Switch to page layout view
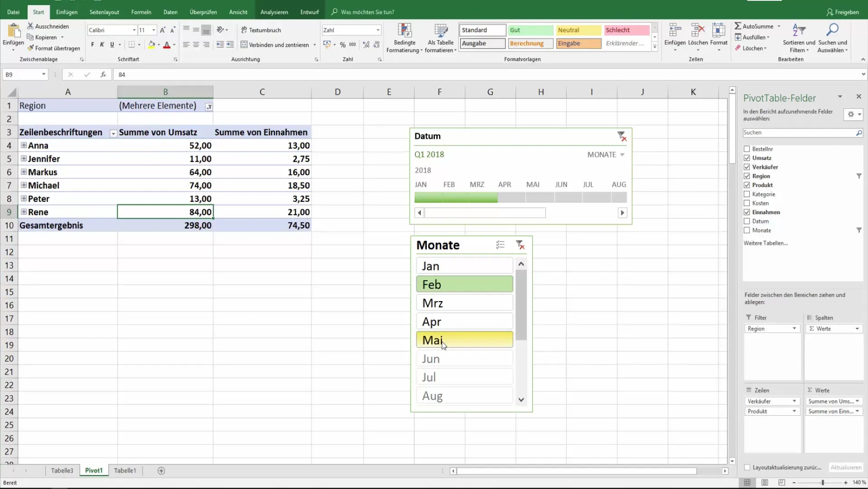Image resolution: width=868 pixels, height=489 pixels. (x=764, y=483)
